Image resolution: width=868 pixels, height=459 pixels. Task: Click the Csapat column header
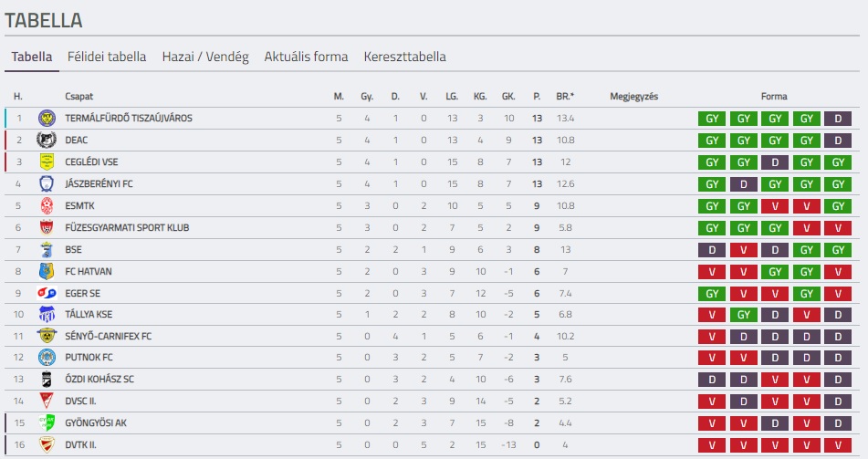tap(78, 97)
